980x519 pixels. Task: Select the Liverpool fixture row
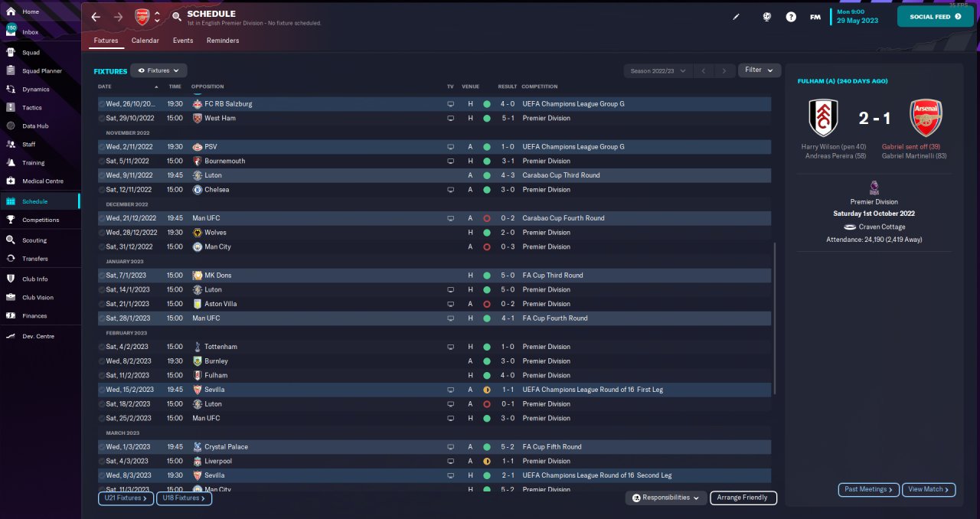coord(434,462)
